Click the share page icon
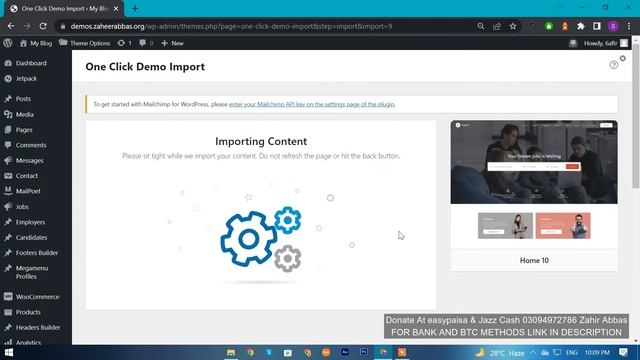The image size is (640, 360). pyautogui.click(x=497, y=26)
